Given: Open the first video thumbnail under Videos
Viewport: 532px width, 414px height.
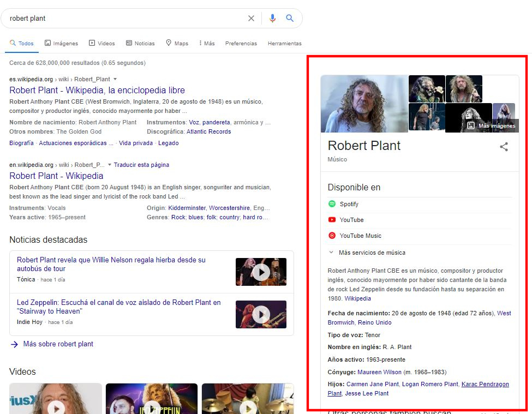Looking at the screenshot, I should 56,399.
